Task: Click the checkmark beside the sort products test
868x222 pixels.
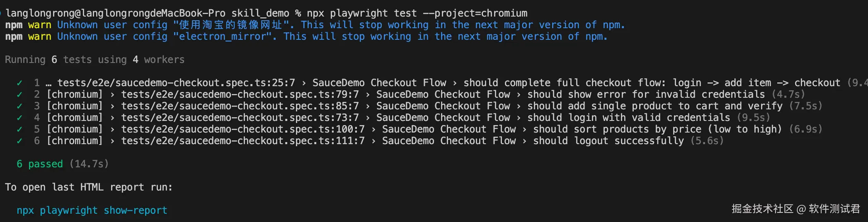Action: pos(19,129)
